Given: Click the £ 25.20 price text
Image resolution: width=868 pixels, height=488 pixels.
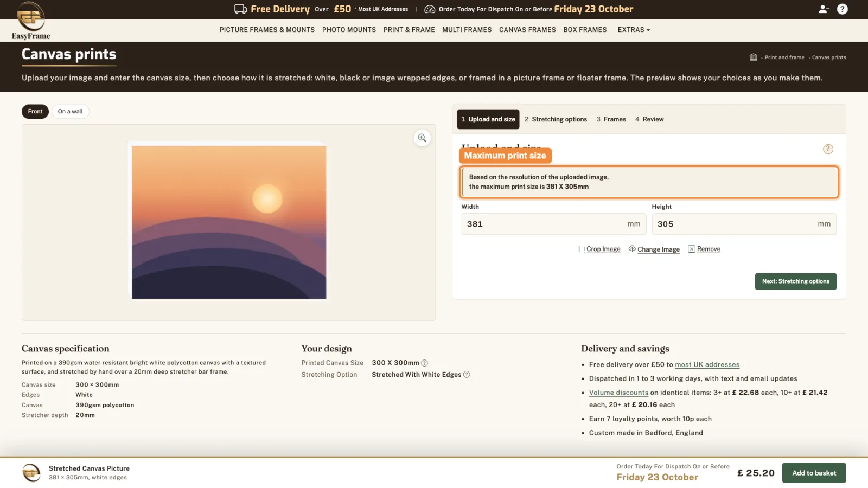Looking at the screenshot, I should [756, 473].
